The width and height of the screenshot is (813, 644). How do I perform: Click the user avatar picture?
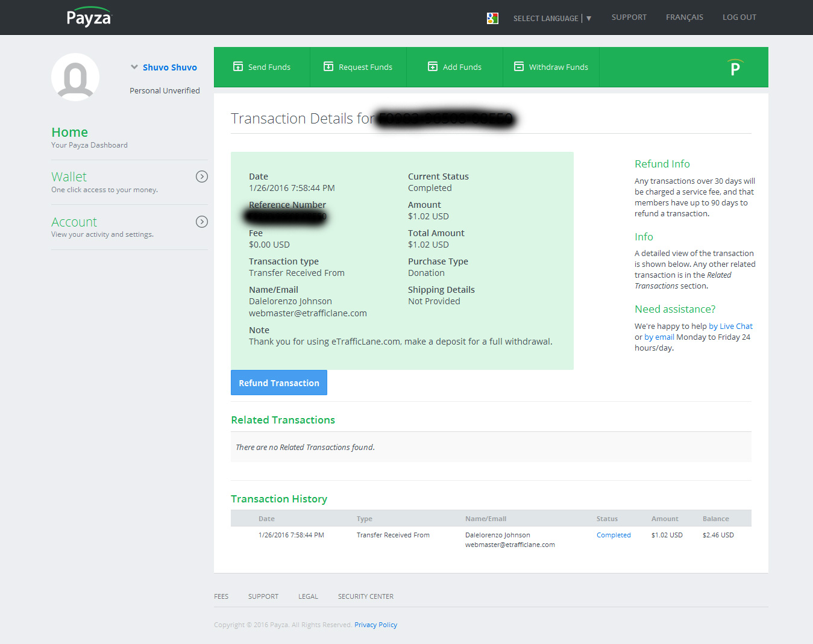(75, 77)
